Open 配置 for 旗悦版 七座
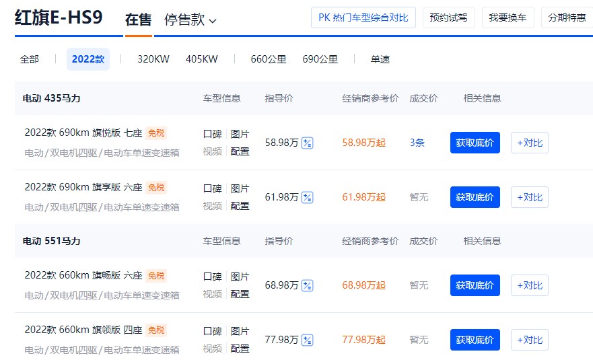 tap(240, 151)
